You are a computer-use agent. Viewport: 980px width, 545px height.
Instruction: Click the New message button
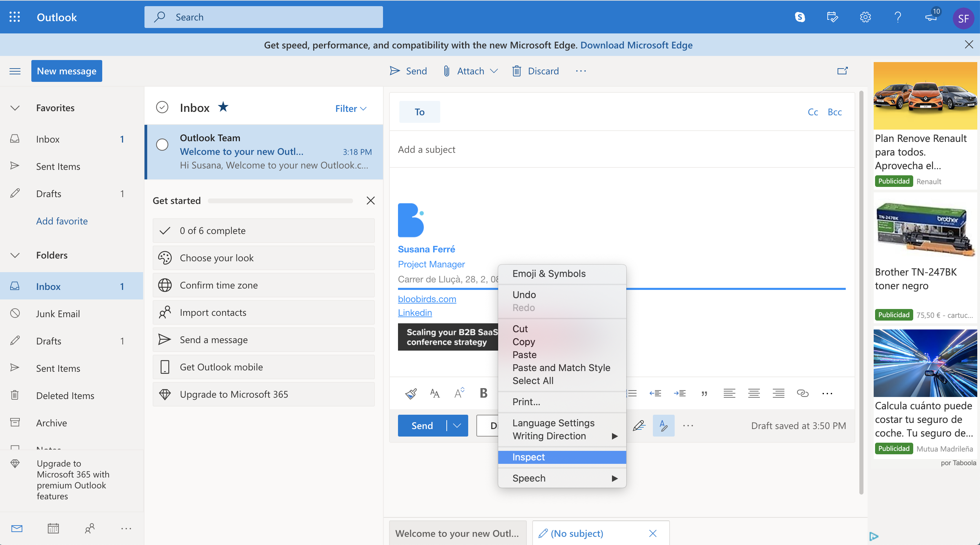coord(66,71)
